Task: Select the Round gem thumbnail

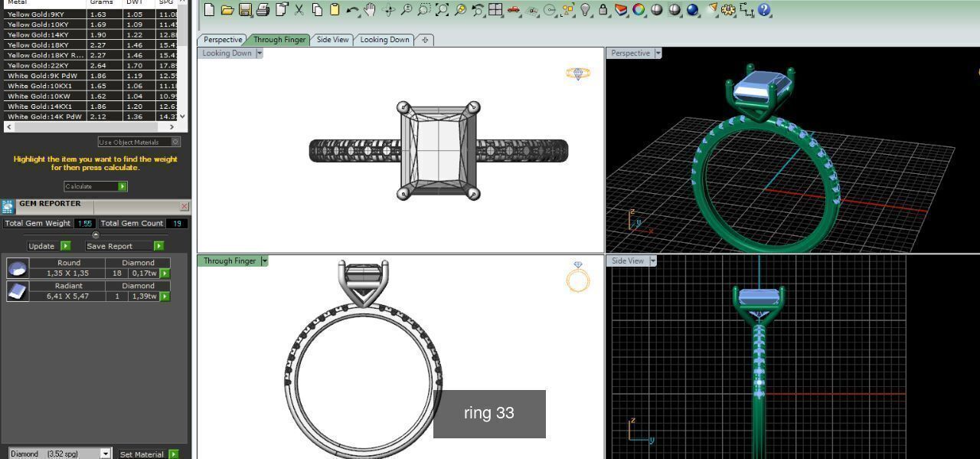Action: tap(18, 267)
